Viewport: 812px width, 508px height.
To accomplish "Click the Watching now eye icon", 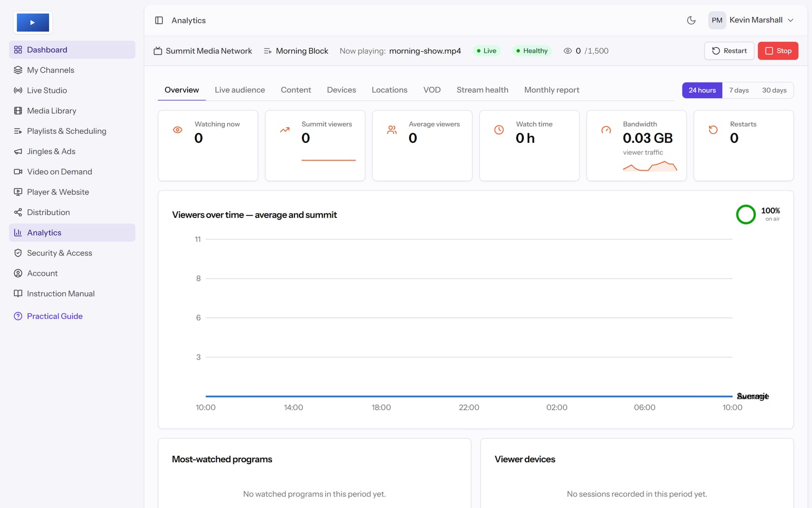I will click(x=178, y=130).
